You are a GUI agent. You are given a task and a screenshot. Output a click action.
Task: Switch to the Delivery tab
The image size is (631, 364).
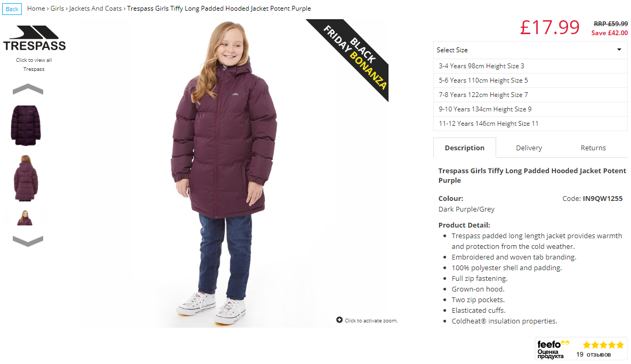pos(529,148)
